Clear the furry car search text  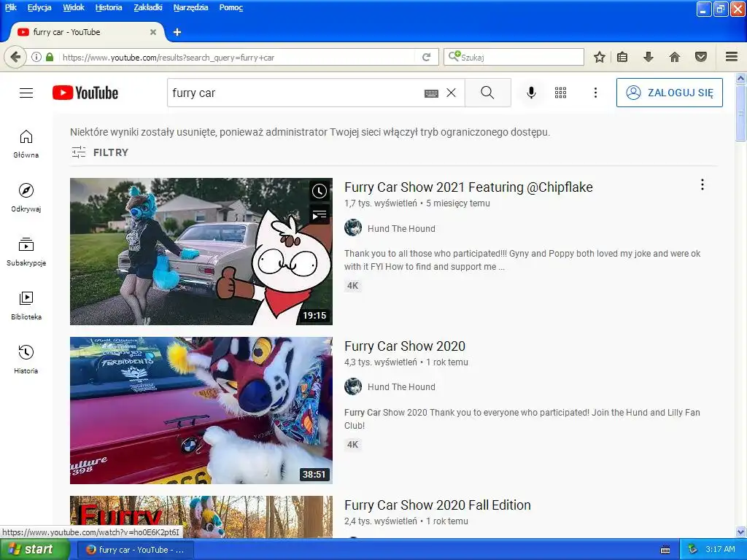coord(451,93)
